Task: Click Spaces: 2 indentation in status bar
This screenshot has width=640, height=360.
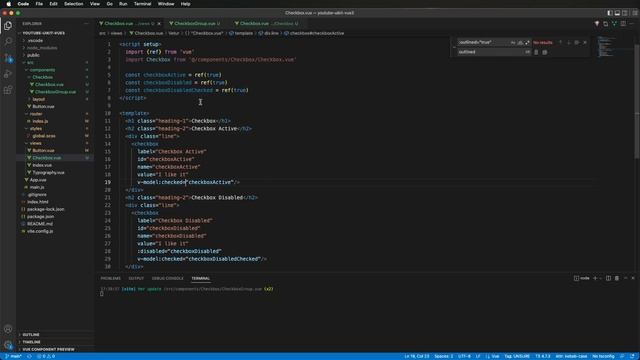Action: [x=444, y=356]
